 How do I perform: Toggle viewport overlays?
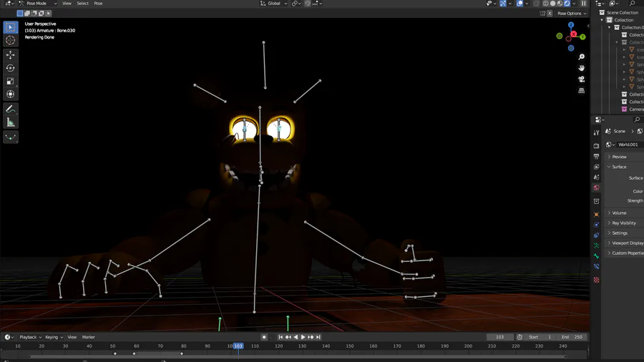[519, 4]
